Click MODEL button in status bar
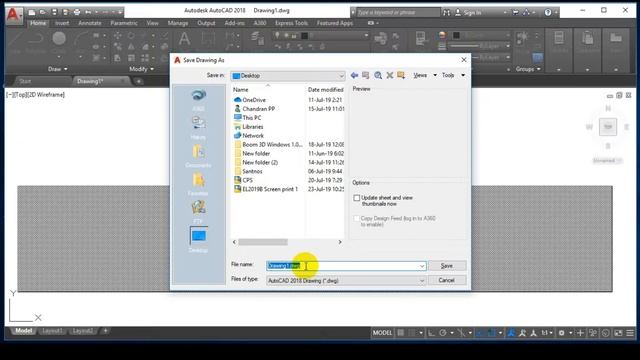 pos(382,333)
